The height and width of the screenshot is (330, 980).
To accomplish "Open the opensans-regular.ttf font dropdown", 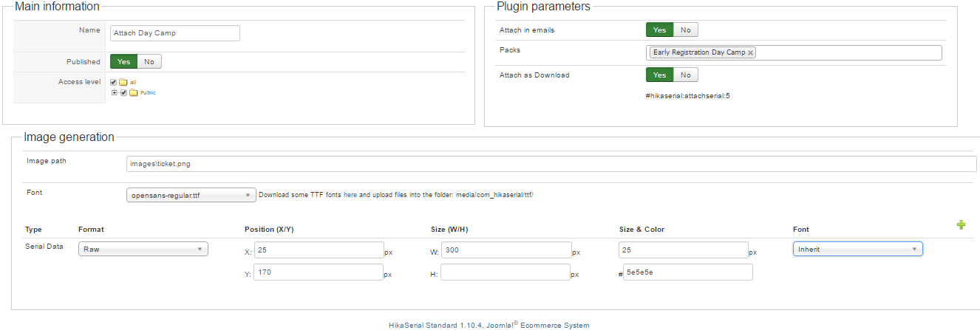I will [191, 196].
